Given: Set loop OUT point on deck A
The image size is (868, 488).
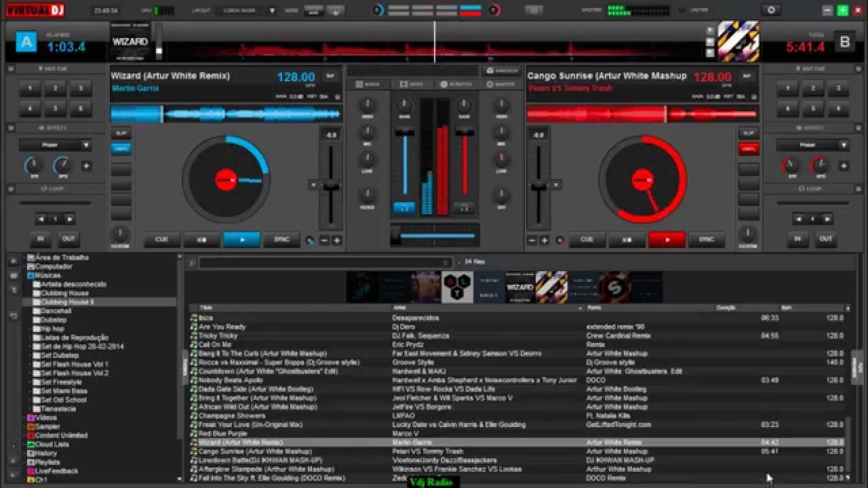Looking at the screenshot, I should click(68, 239).
